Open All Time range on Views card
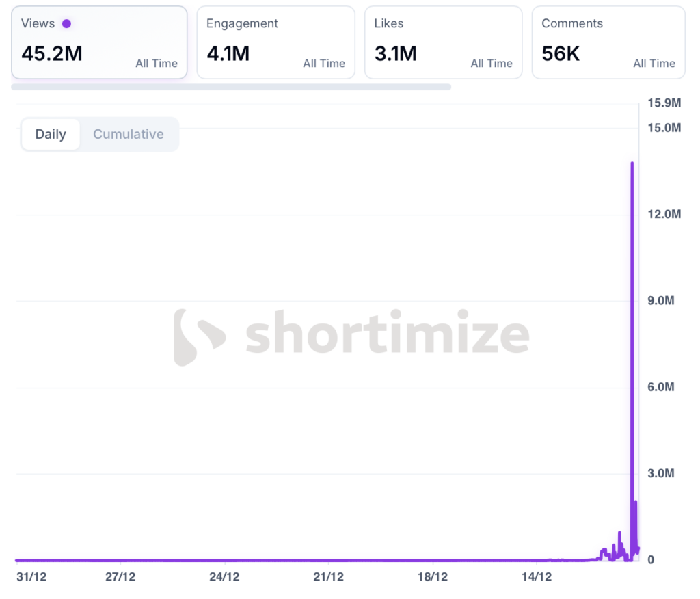The image size is (700, 599). point(157,64)
